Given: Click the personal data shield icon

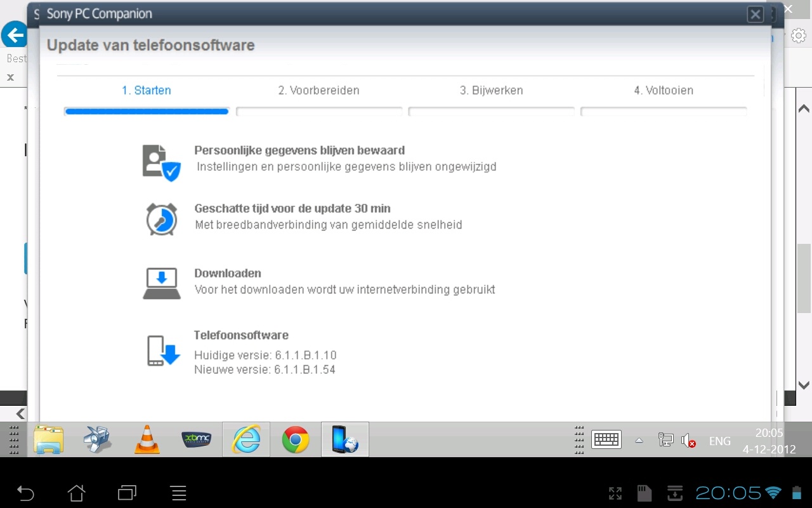Looking at the screenshot, I should point(161,163).
